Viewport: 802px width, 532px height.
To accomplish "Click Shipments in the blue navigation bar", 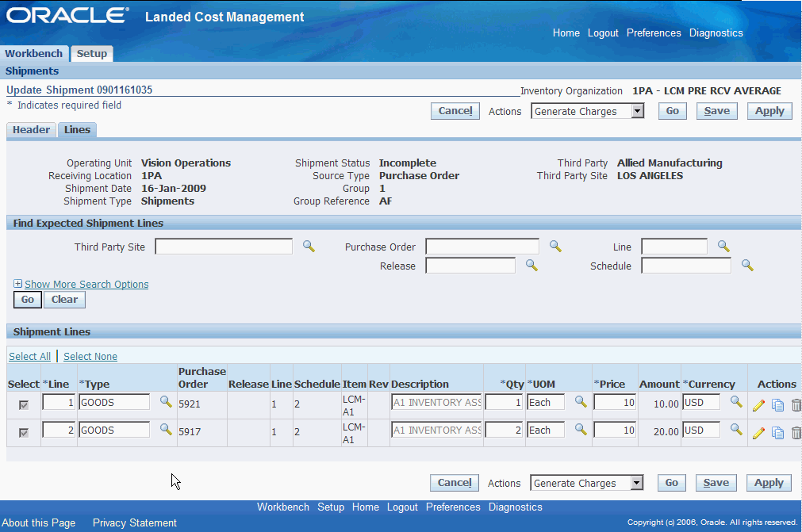I will pyautogui.click(x=32, y=71).
